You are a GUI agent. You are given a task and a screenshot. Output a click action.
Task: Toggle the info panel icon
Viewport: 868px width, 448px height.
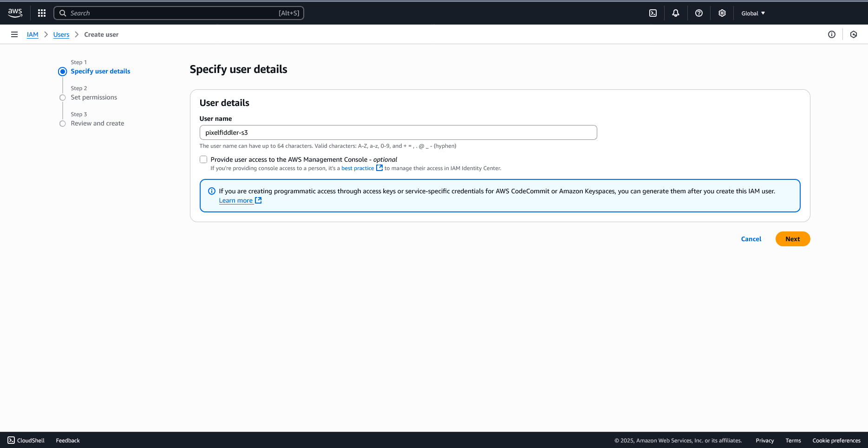pyautogui.click(x=832, y=34)
